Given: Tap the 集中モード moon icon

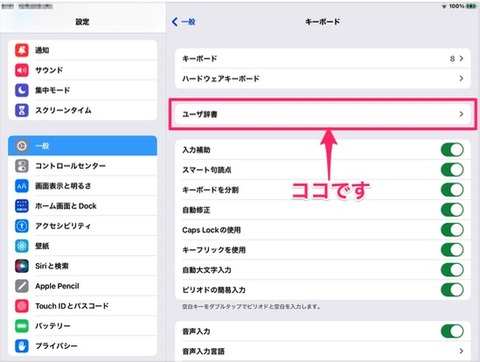Looking at the screenshot, I should tap(22, 90).
